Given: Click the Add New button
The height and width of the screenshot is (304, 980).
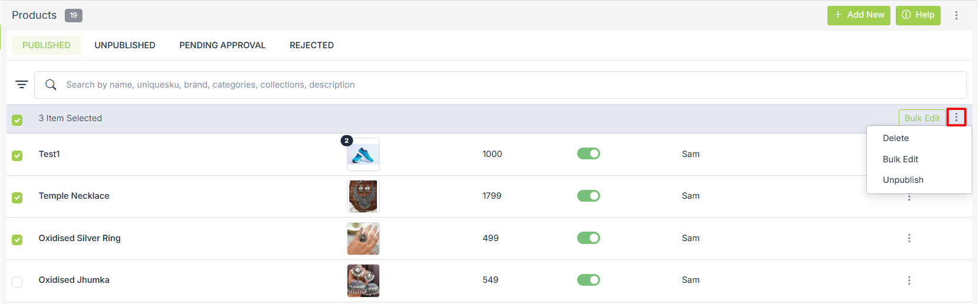Looking at the screenshot, I should [858, 15].
